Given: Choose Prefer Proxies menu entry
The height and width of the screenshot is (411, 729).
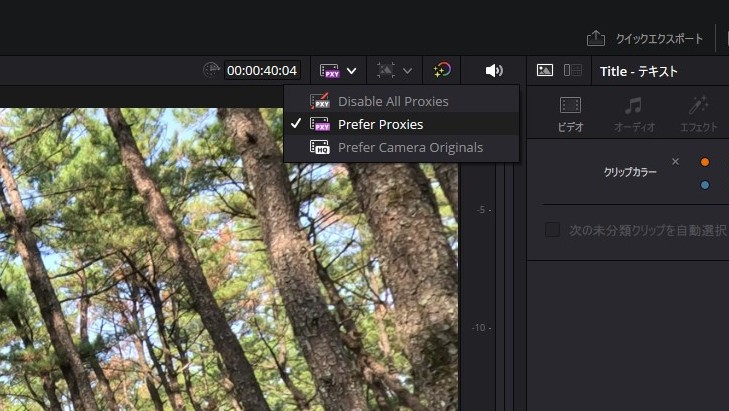Looking at the screenshot, I should (401, 124).
